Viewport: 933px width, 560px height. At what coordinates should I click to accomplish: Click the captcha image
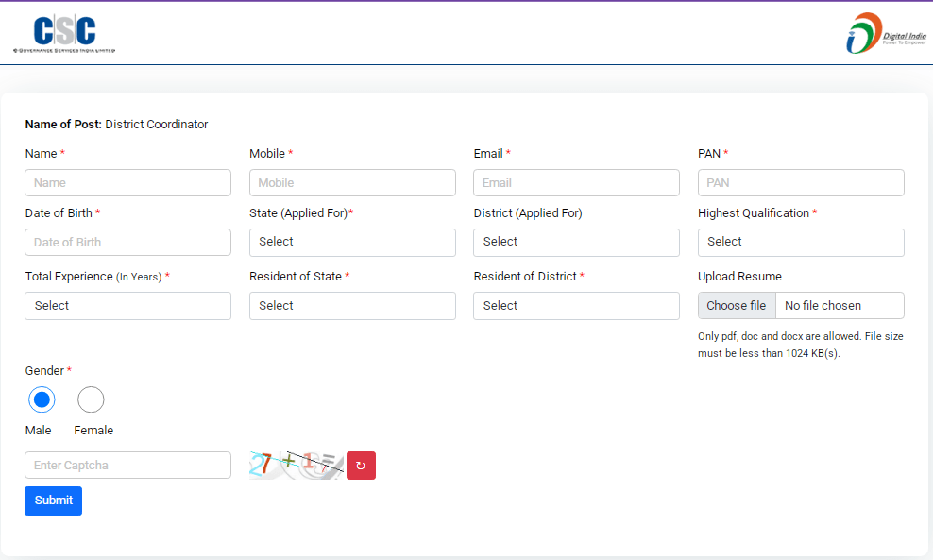296,465
